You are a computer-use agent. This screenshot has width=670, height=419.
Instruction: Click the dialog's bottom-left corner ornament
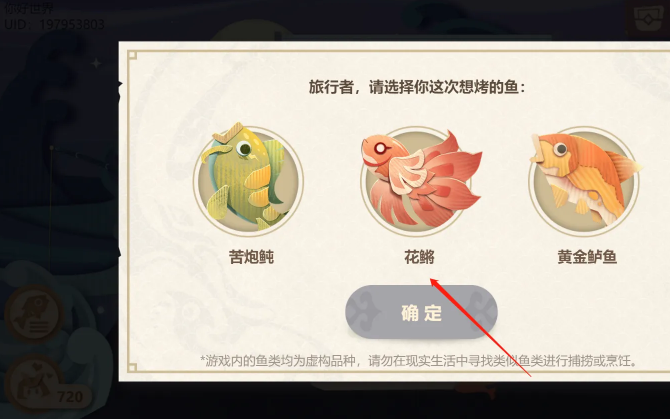click(132, 367)
